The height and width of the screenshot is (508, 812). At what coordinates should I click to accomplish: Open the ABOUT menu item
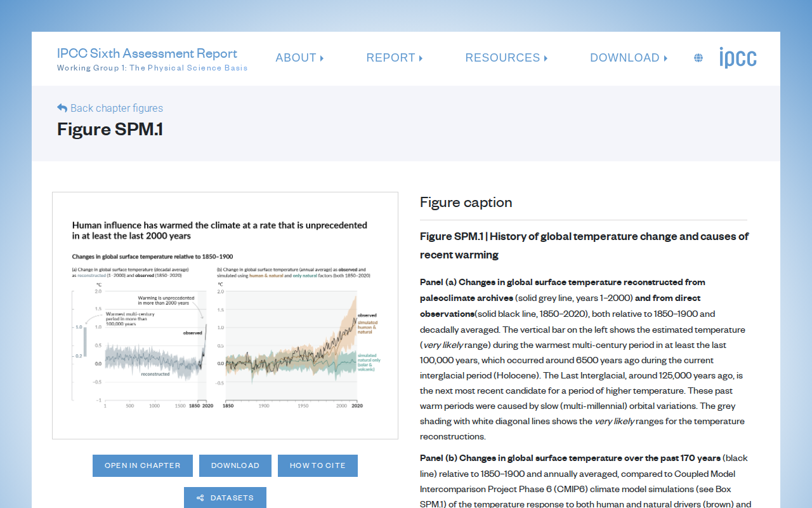(296, 58)
